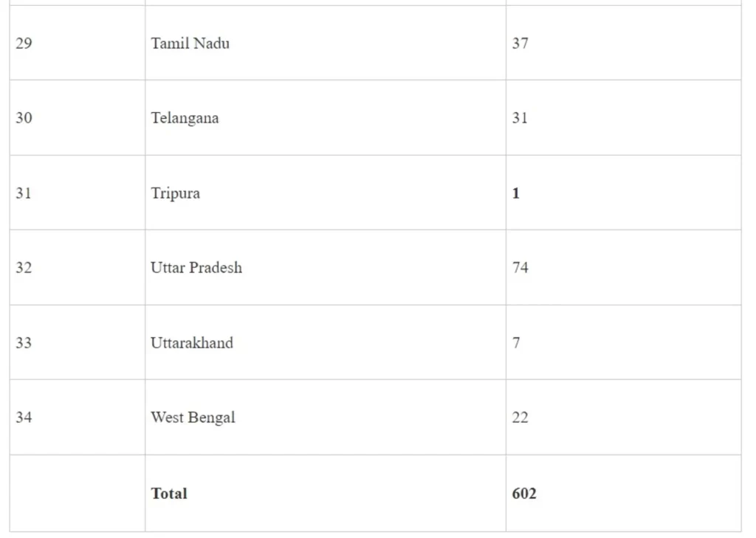Select the Uttarakhand cell
The height and width of the screenshot is (538, 756).
(192, 343)
